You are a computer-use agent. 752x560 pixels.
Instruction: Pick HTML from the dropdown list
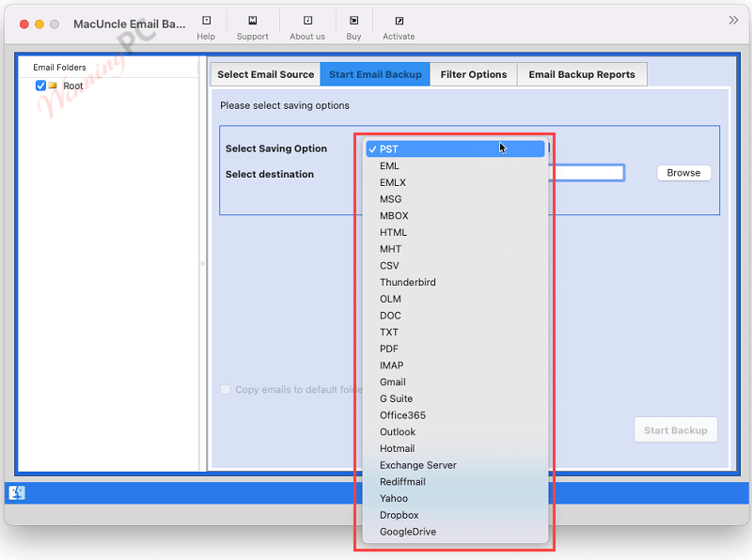[455, 232]
